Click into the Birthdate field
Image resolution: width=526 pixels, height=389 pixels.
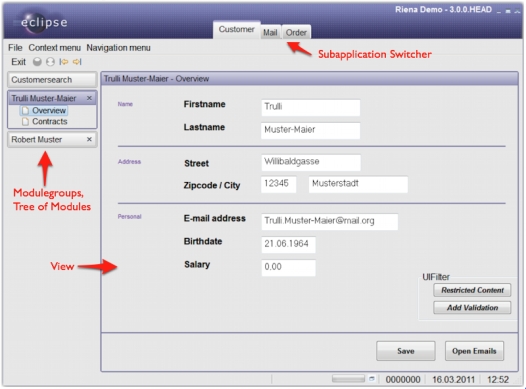point(288,244)
